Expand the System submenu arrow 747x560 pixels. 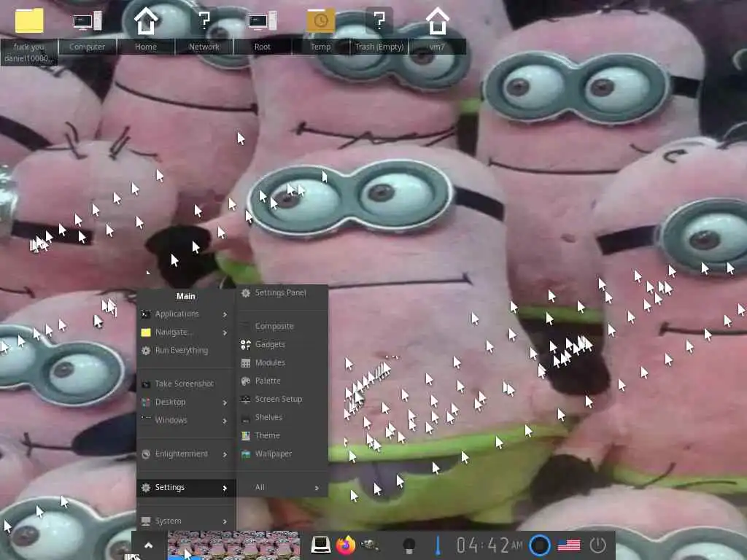(x=225, y=522)
